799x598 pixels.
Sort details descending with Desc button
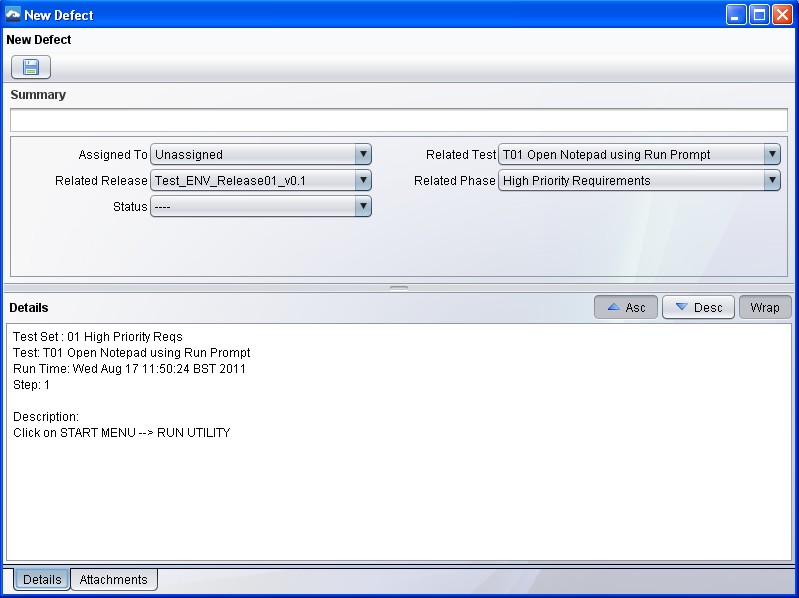698,308
